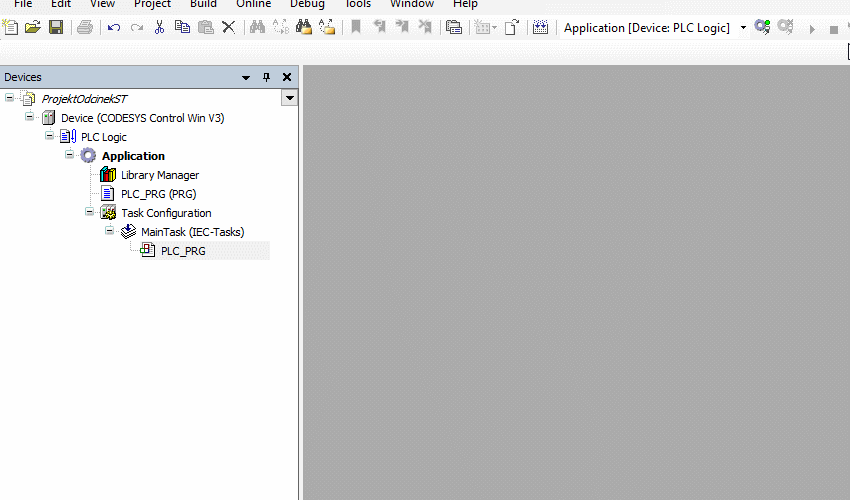This screenshot has width=850, height=500.
Task: Click the New Project toolbar icon
Action: pos(11,28)
